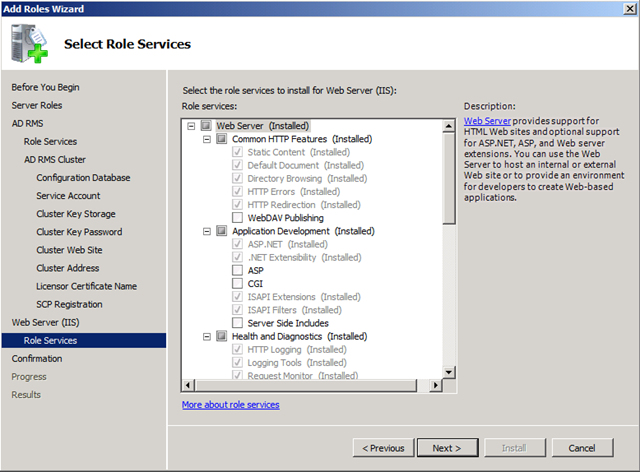Select highlighted Role Services under Web Server (IIS)

tap(84, 341)
